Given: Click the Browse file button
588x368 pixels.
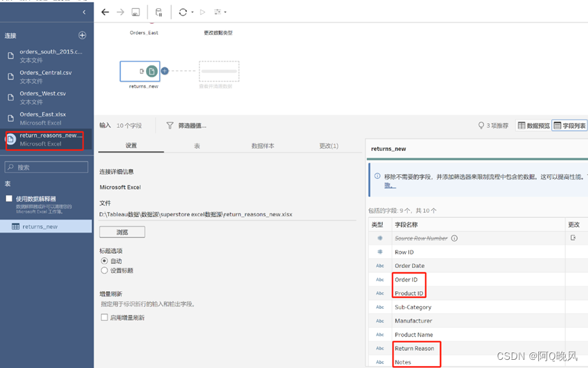Looking at the screenshot, I should (x=122, y=232).
